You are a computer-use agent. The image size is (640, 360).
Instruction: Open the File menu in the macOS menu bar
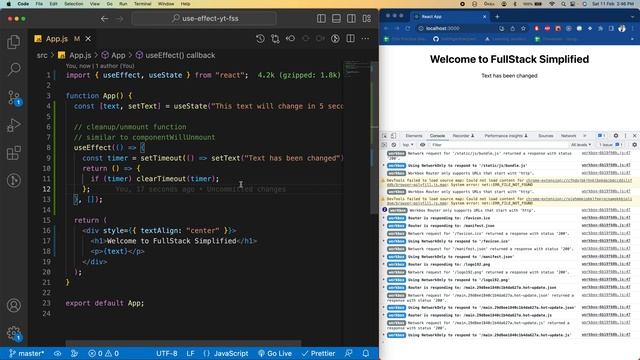tap(39, 4)
